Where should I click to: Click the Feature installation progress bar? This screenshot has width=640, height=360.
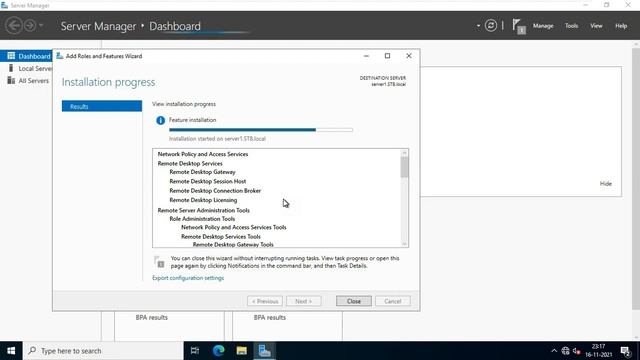261,130
